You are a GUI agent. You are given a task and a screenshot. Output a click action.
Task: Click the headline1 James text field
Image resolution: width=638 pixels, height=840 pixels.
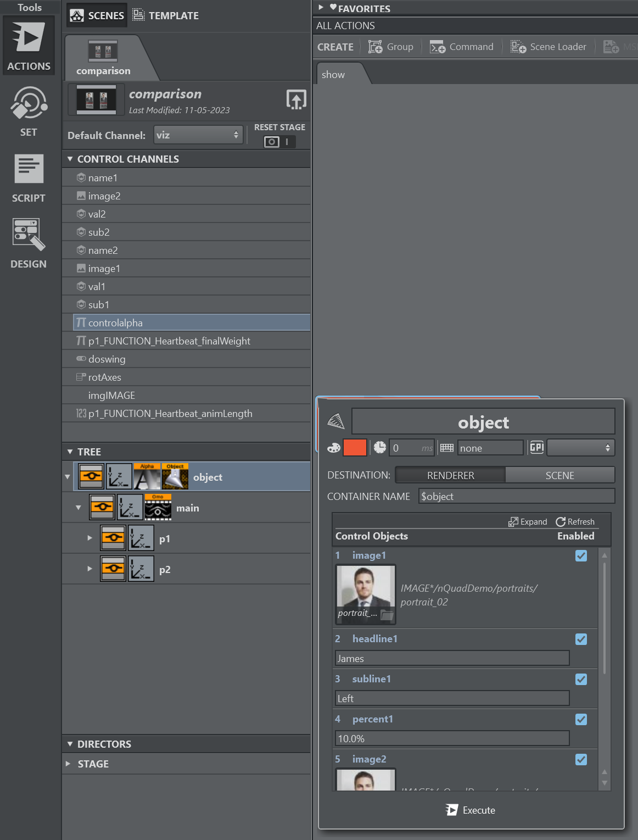pyautogui.click(x=452, y=658)
